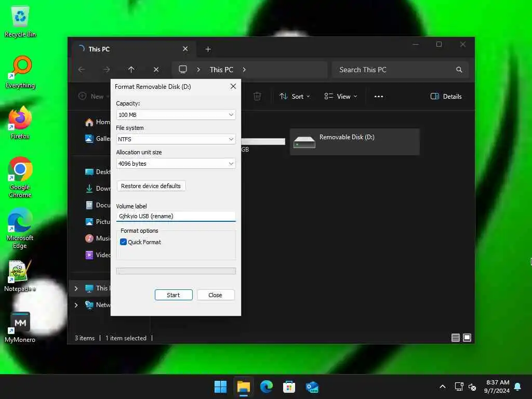Click This PC in the address bar
The image size is (532, 399).
pyautogui.click(x=221, y=70)
